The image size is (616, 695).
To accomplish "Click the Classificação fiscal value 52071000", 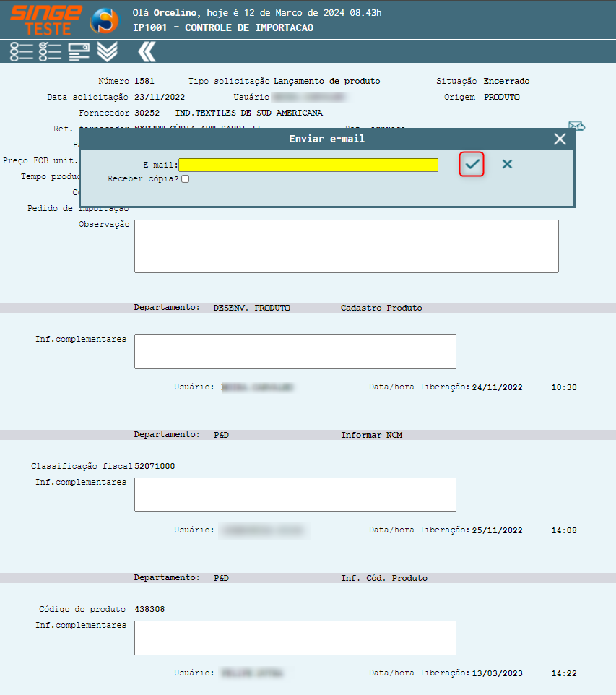I will [x=155, y=467].
